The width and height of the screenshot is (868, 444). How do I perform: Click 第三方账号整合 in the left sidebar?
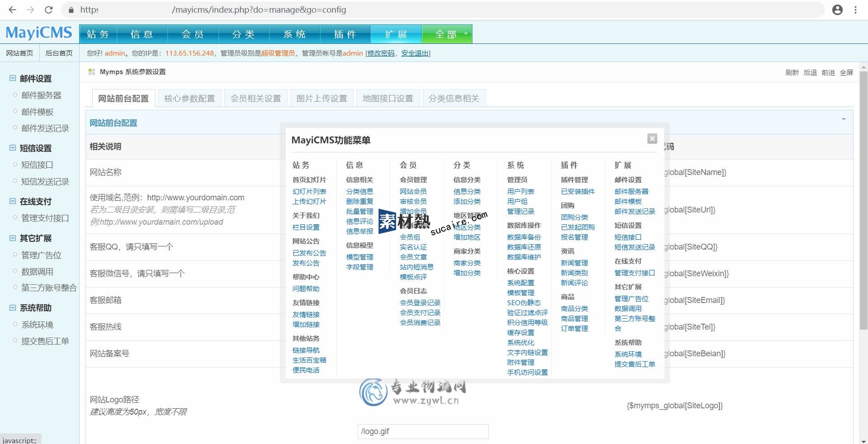coord(49,288)
